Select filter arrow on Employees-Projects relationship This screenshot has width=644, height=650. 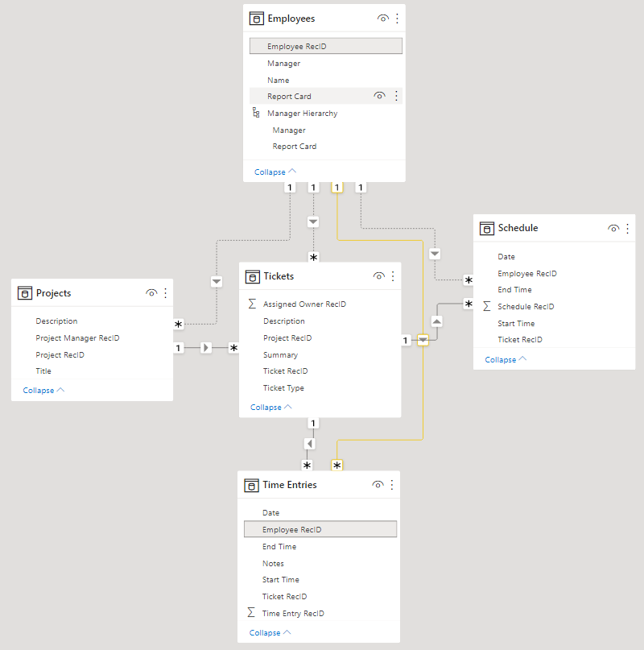click(x=217, y=282)
